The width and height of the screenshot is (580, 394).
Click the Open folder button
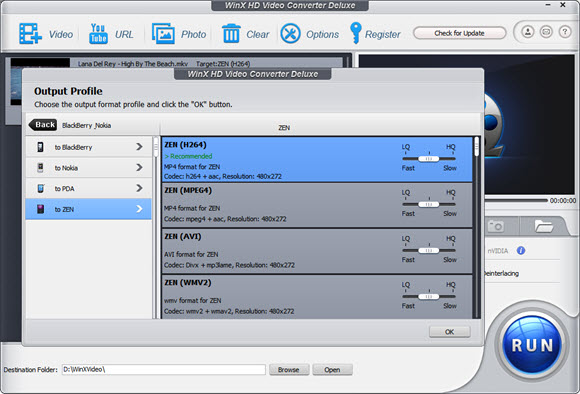pyautogui.click(x=332, y=370)
